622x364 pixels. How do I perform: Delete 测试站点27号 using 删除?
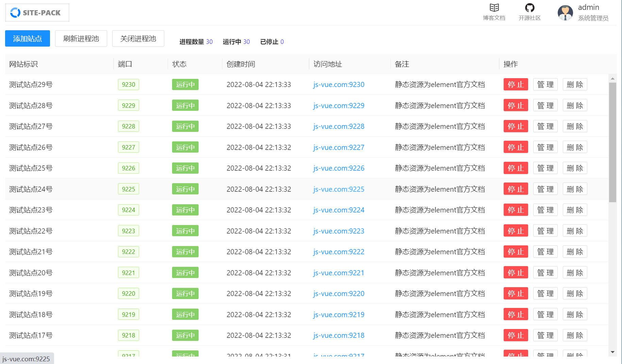pos(575,126)
